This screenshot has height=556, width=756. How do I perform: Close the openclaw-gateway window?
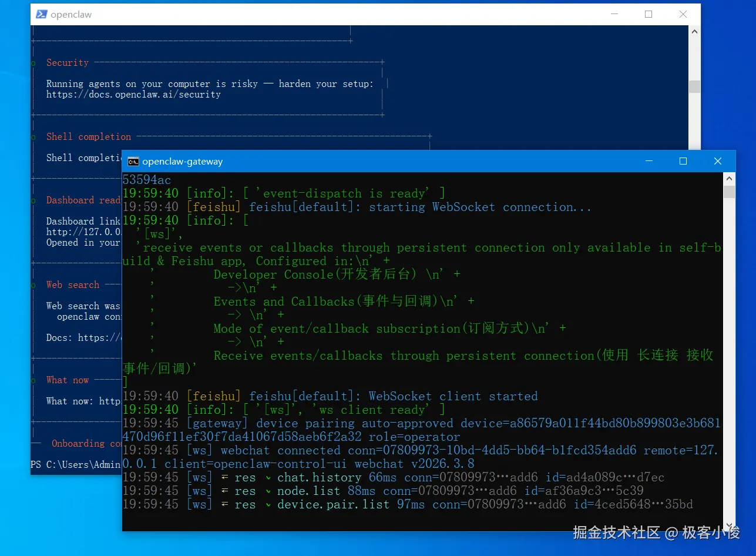[x=718, y=161]
